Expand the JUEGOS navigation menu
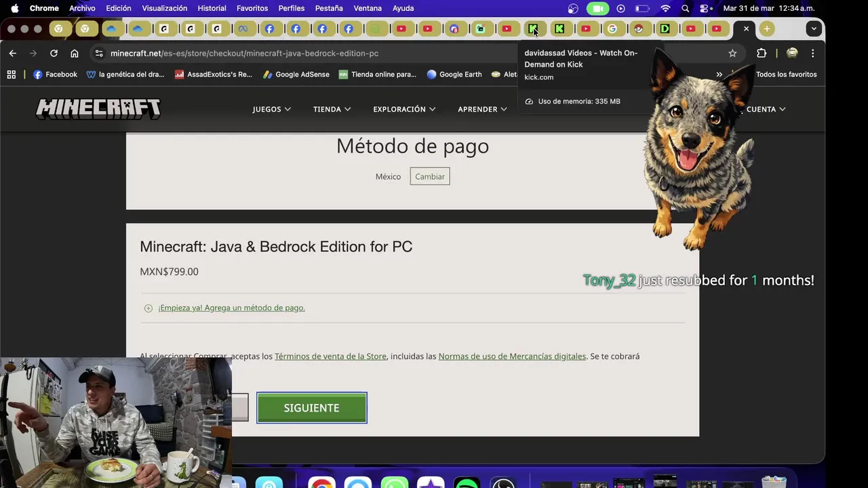 [271, 109]
